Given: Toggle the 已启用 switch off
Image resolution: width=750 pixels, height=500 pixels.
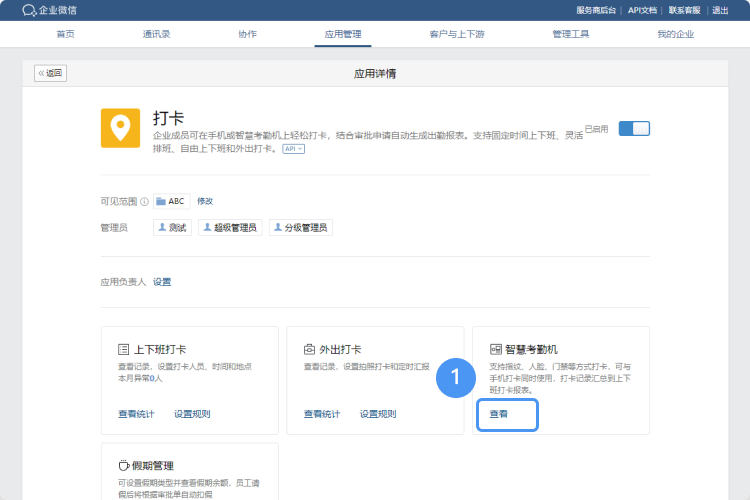Looking at the screenshot, I should coord(634,128).
